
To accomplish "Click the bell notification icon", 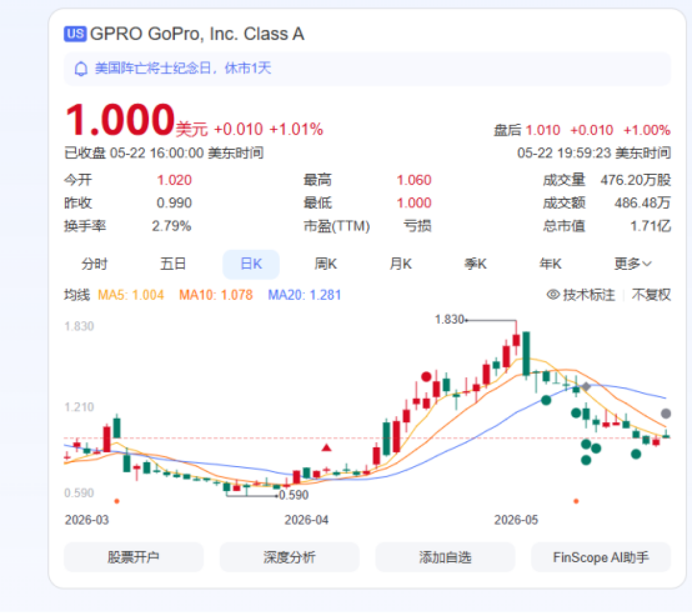I will 81,69.
